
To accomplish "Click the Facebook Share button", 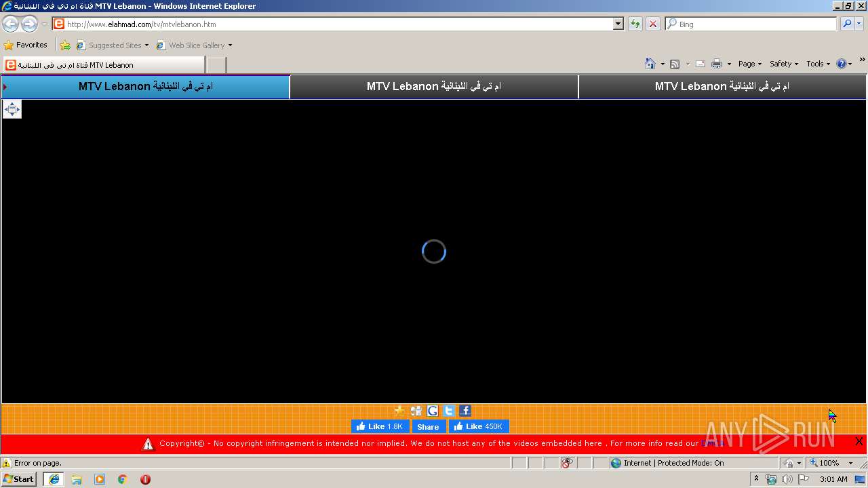I will pyautogui.click(x=428, y=426).
